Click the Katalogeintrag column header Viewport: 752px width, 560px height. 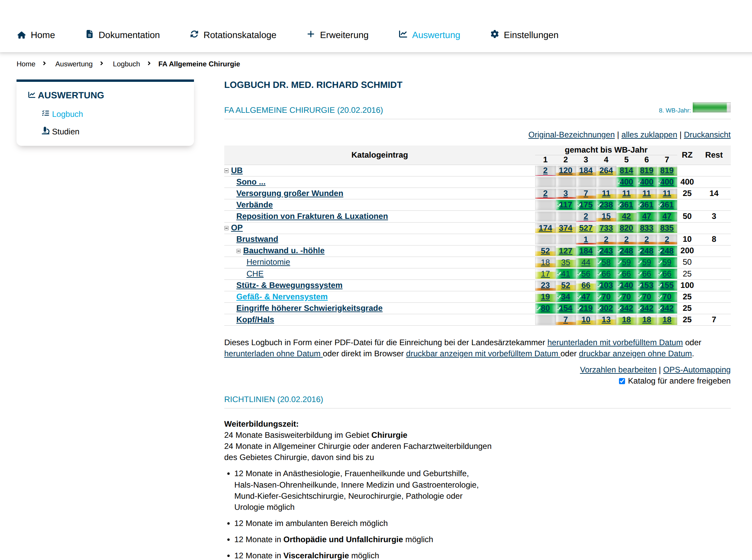coord(380,155)
